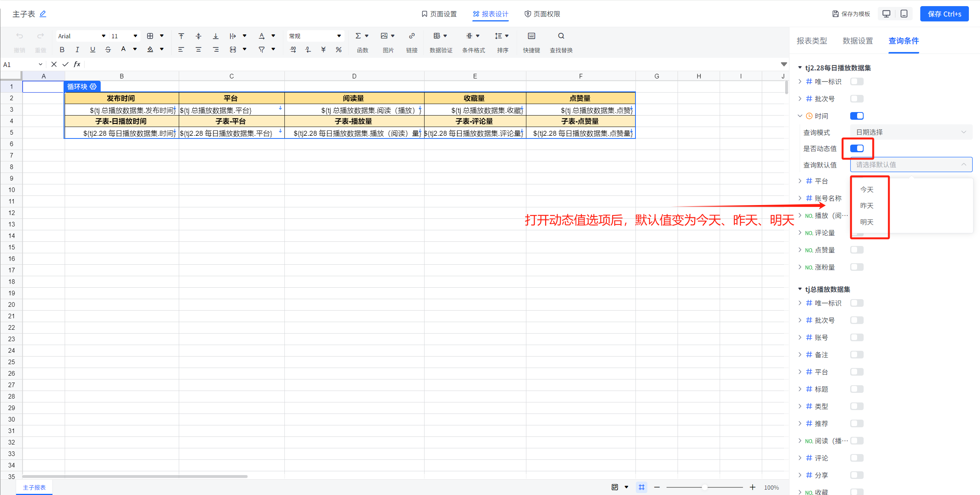Turn on the NO.点赞量 toggle
980x495 pixels.
click(857, 249)
